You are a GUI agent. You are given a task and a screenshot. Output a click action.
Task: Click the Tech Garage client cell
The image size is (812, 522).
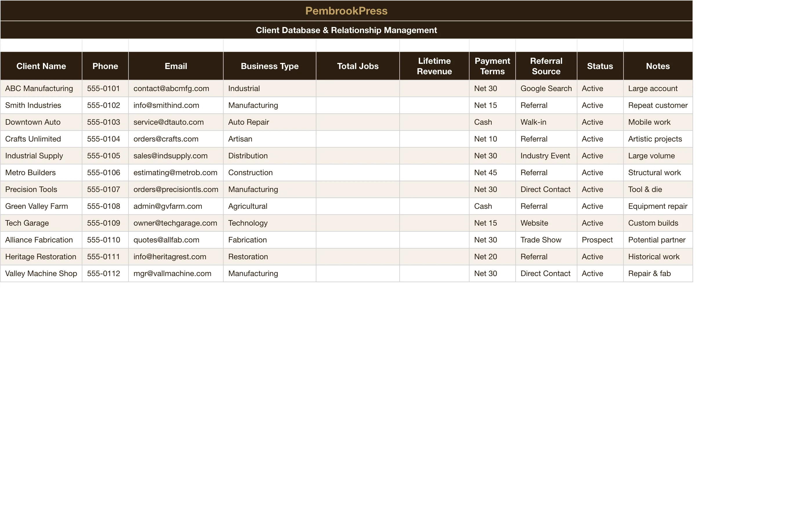tap(41, 223)
